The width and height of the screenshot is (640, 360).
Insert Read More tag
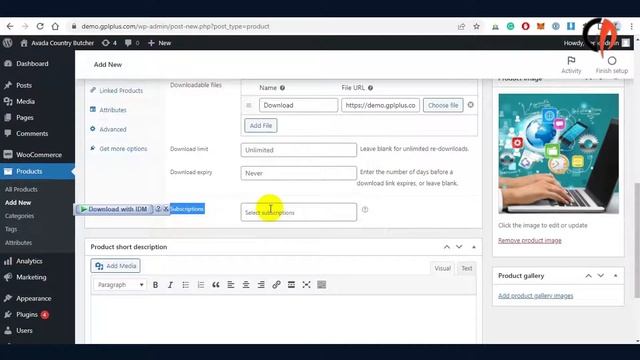291,285
